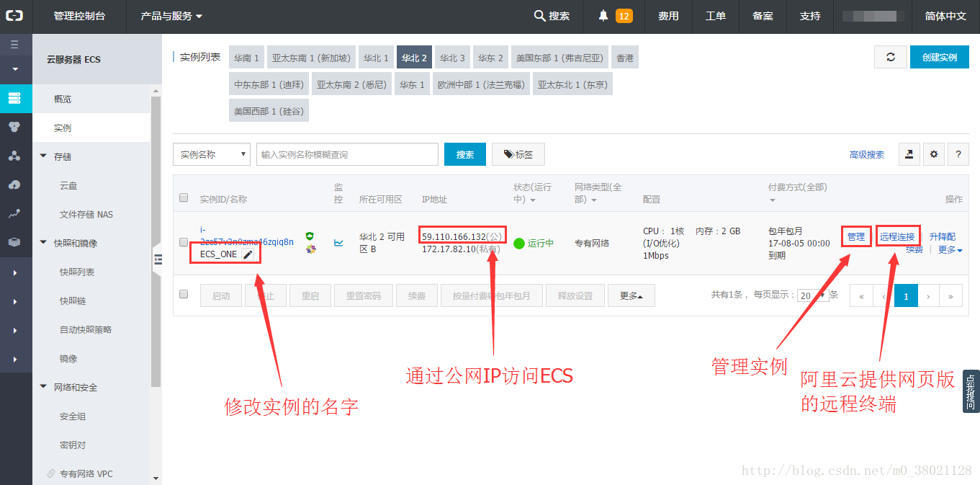This screenshot has width=980, height=485.
Task: Click the export list icon
Action: pos(909,154)
